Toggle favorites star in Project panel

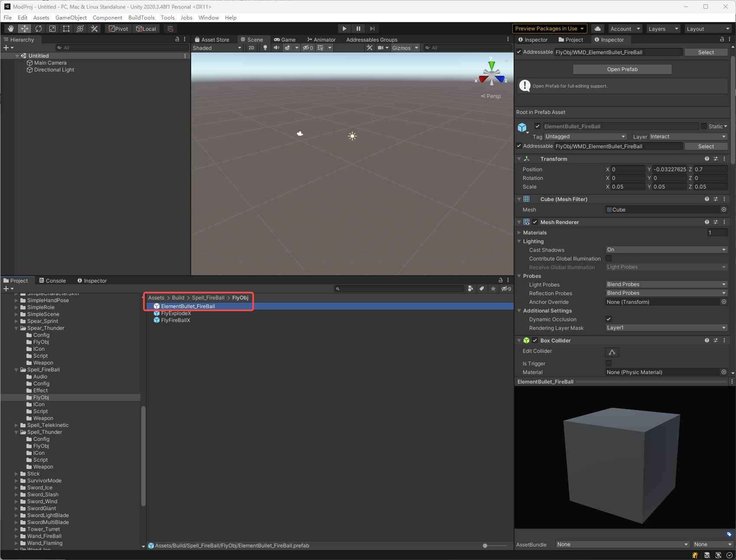pyautogui.click(x=493, y=289)
